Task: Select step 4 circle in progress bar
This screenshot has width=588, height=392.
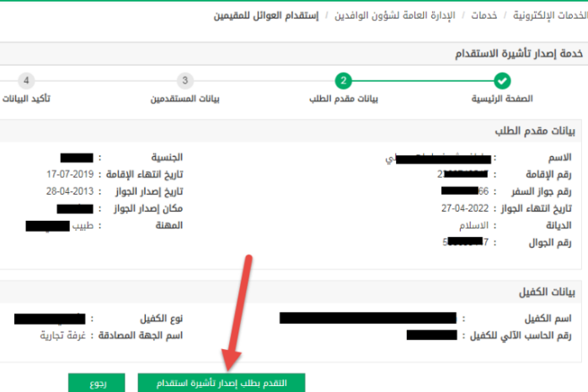Action: [x=26, y=81]
